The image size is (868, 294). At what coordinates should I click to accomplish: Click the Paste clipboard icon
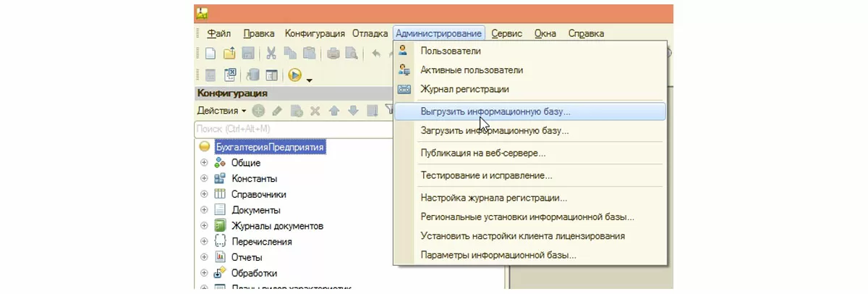[x=309, y=54]
